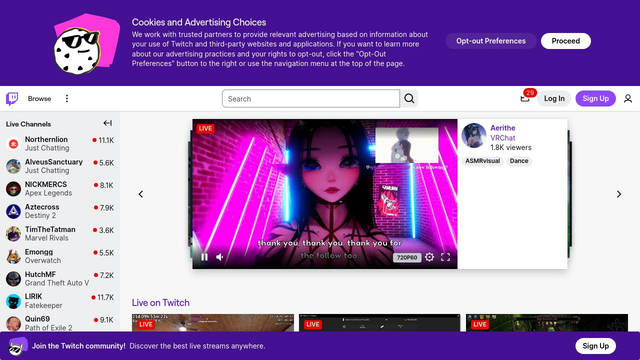The width and height of the screenshot is (640, 360).
Task: Click Sign Up in the bottom banner
Action: tap(596, 346)
